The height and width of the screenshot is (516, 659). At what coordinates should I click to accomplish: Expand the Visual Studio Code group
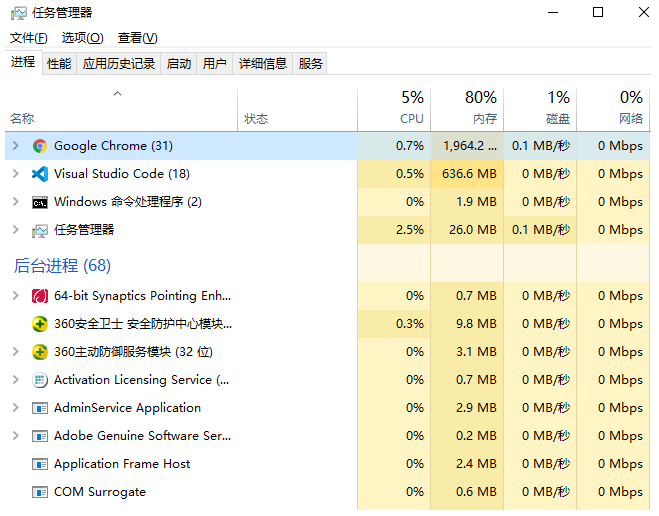[x=15, y=174]
